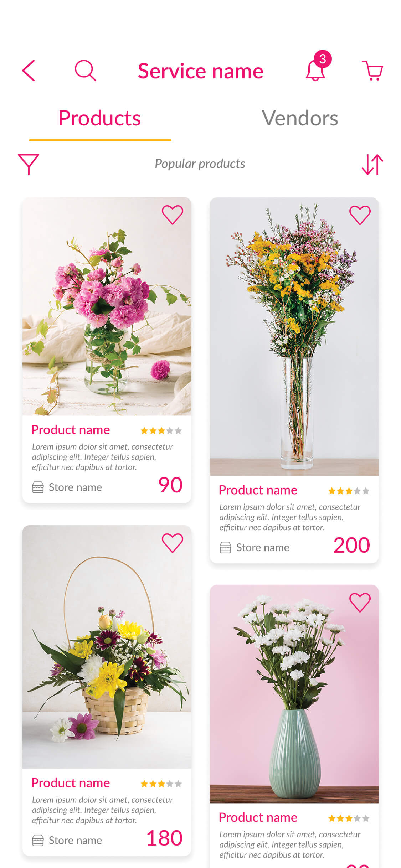The image size is (401, 868).
Task: Click Product name title of basket flowers
Action: click(x=71, y=783)
